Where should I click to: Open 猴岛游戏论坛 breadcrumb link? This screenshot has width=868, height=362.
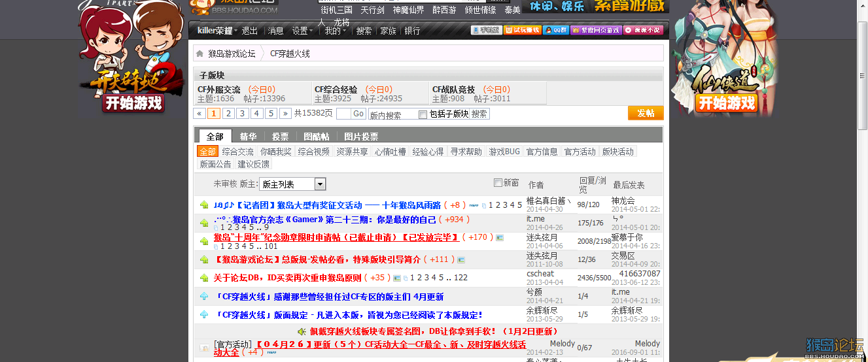[232, 54]
